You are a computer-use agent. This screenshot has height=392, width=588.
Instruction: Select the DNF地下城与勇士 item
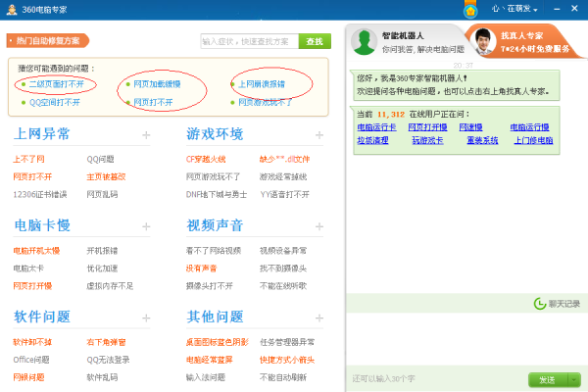pyautogui.click(x=217, y=194)
